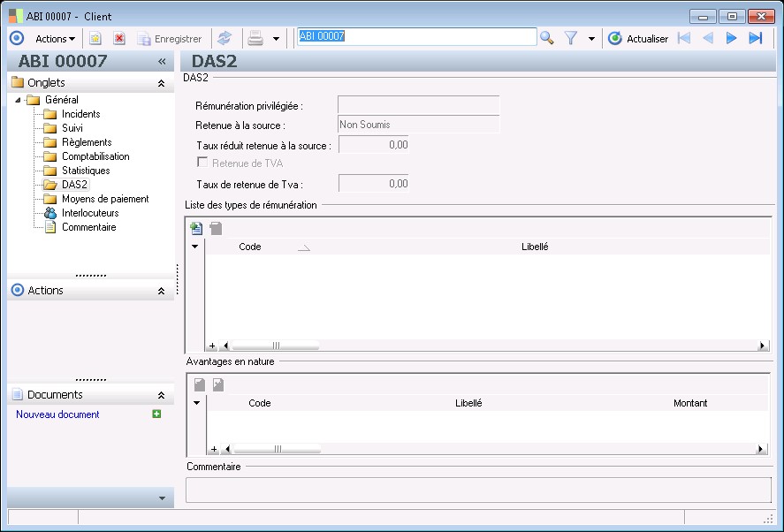Click the green plus next to Nouveau document
Image resolution: width=784 pixels, height=532 pixels.
(156, 414)
